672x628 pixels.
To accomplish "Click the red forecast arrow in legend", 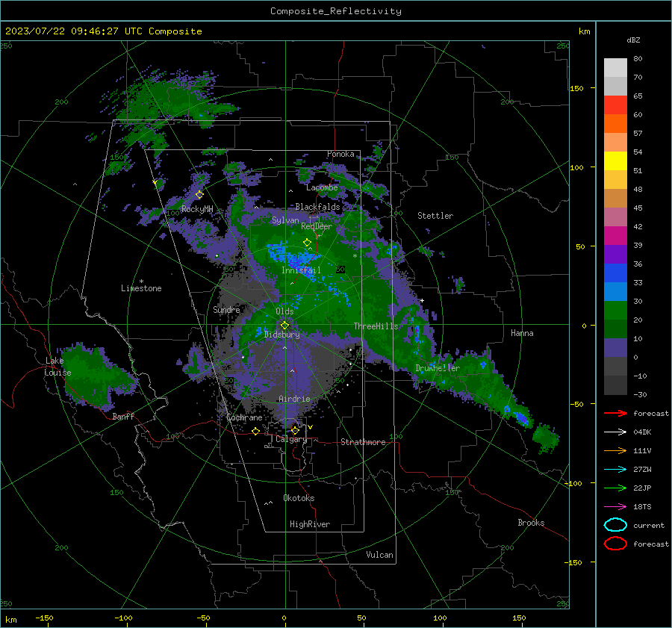I will tap(615, 413).
